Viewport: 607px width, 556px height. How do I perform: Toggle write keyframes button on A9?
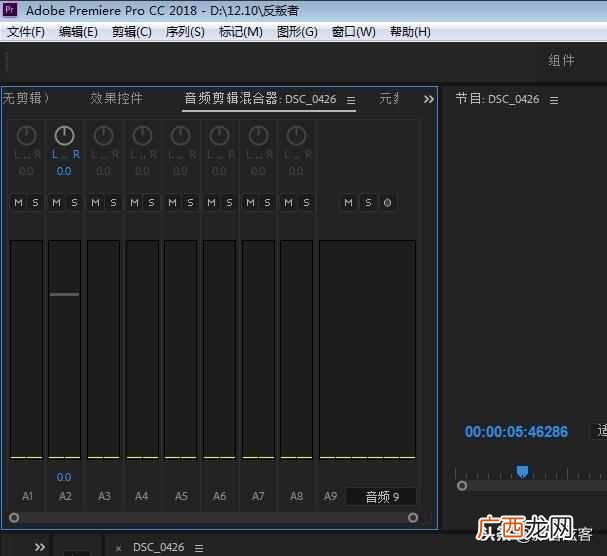coord(387,202)
